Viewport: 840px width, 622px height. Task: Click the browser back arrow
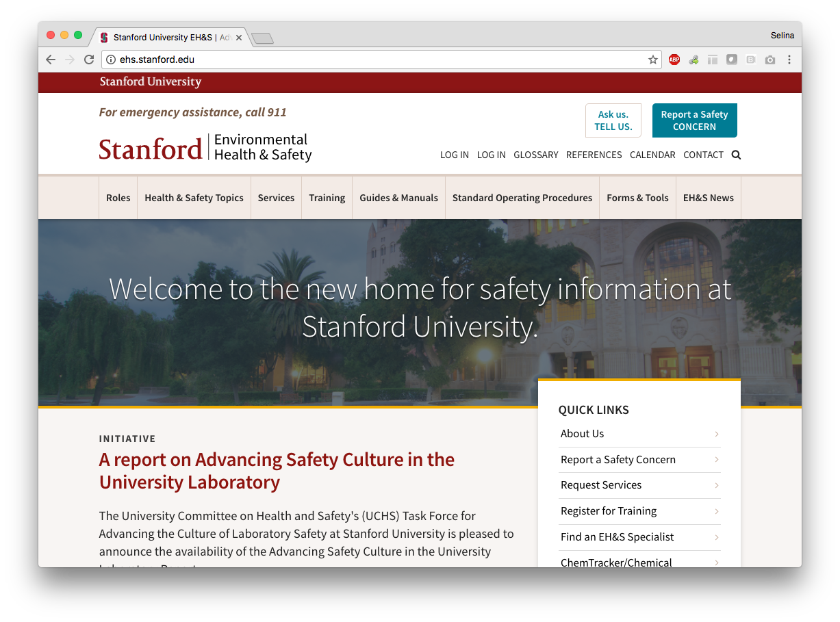[51, 60]
